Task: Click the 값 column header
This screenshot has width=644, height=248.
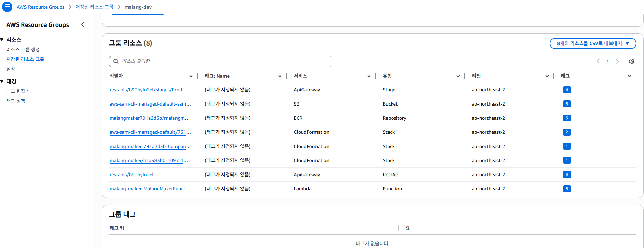Action: click(x=407, y=228)
